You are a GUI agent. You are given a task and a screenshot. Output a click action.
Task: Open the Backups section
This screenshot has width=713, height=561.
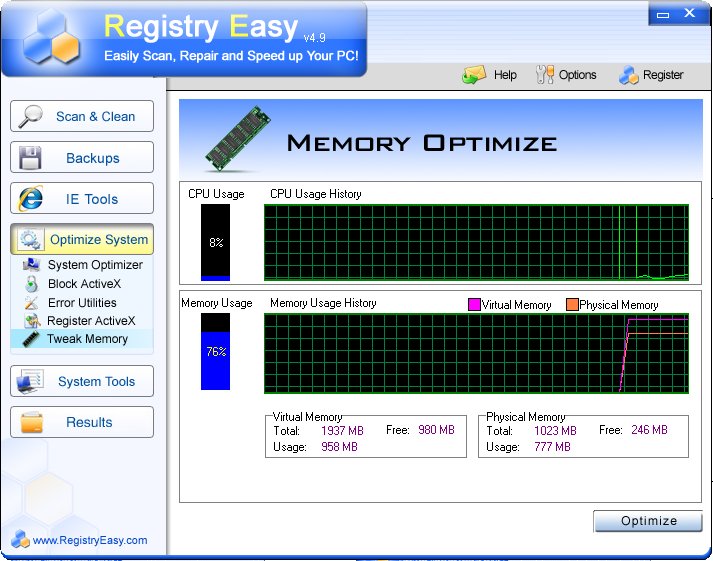pos(82,157)
